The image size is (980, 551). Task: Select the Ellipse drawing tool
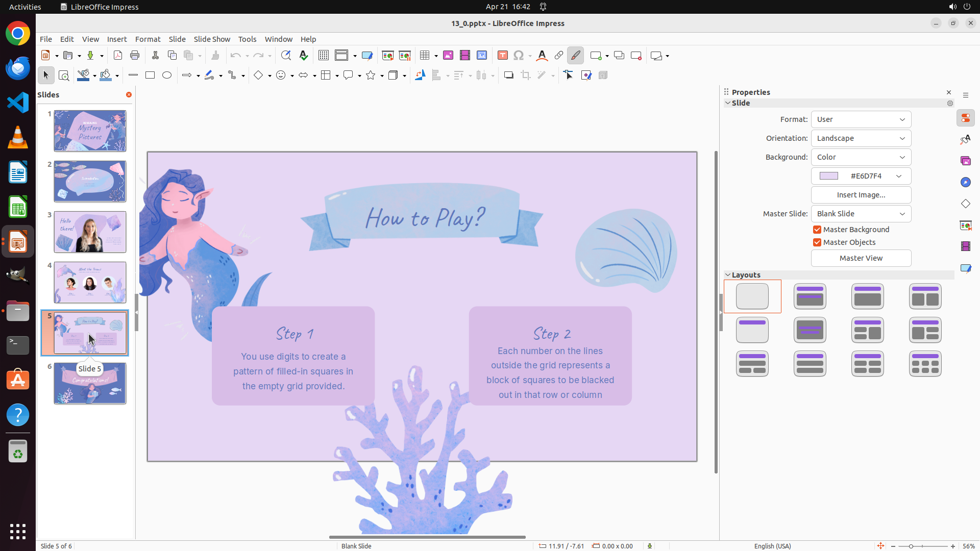167,76
